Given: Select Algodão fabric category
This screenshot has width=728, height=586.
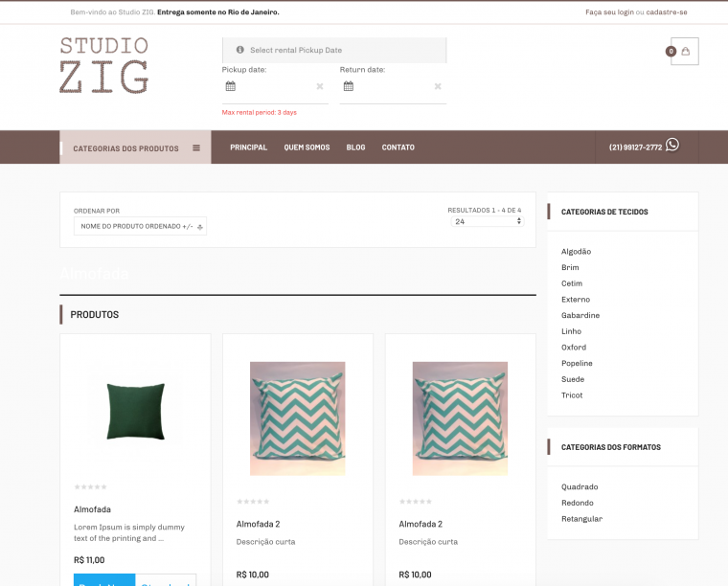Looking at the screenshot, I should coord(577,252).
